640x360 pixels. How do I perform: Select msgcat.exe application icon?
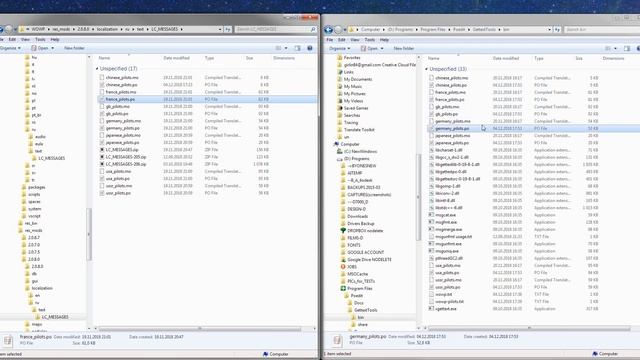click(431, 215)
